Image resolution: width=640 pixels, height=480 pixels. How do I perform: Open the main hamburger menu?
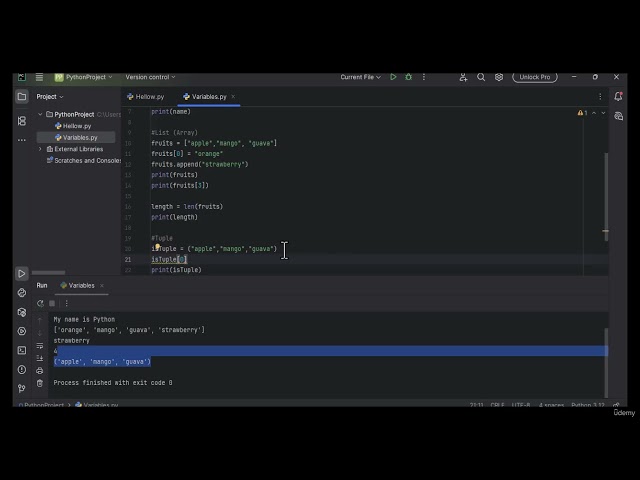(x=39, y=77)
